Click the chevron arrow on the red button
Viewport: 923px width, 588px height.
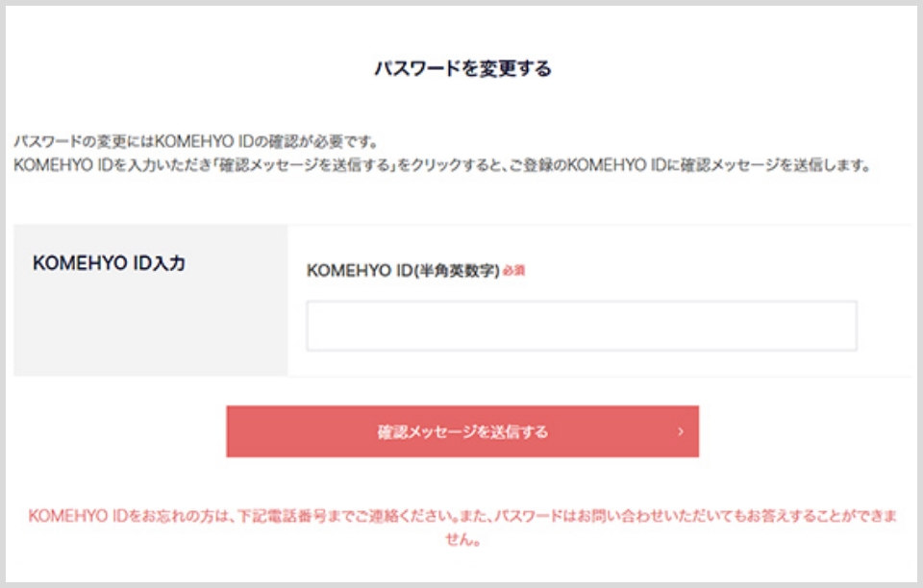(x=681, y=431)
